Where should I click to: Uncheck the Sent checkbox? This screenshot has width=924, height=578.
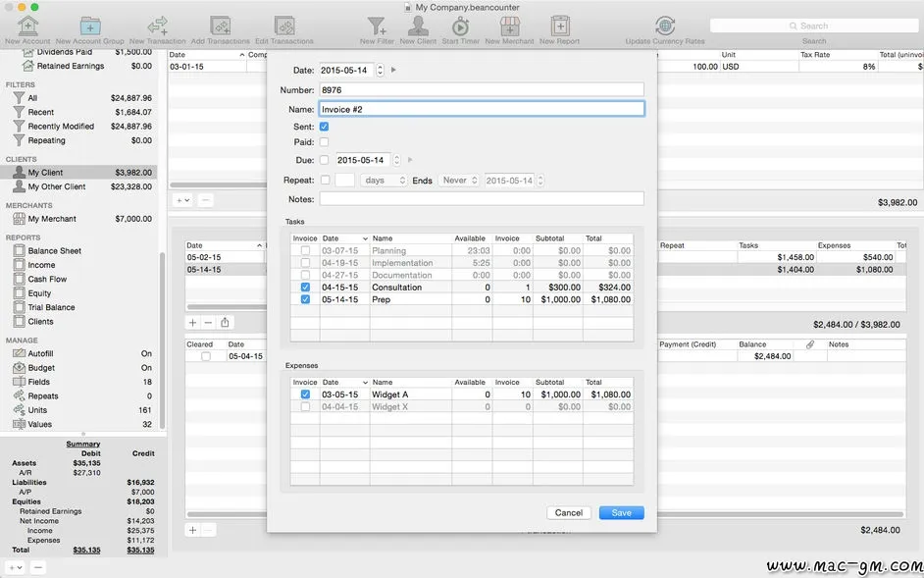[324, 127]
